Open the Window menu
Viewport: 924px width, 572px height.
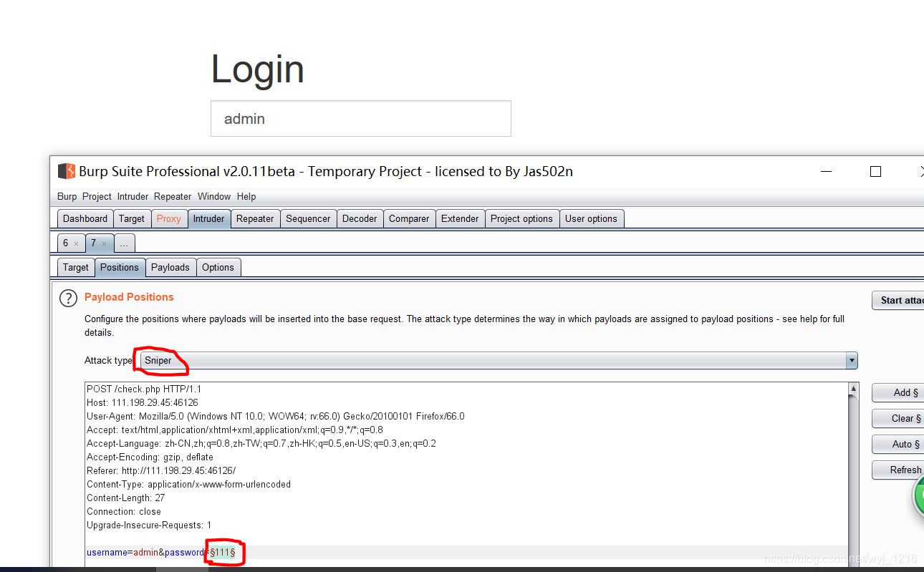click(x=214, y=196)
